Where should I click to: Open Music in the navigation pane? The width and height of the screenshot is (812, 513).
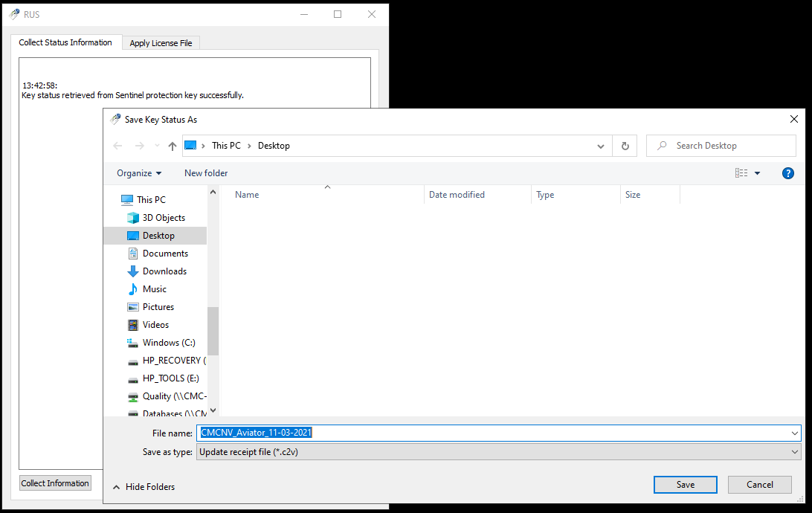pyautogui.click(x=155, y=289)
